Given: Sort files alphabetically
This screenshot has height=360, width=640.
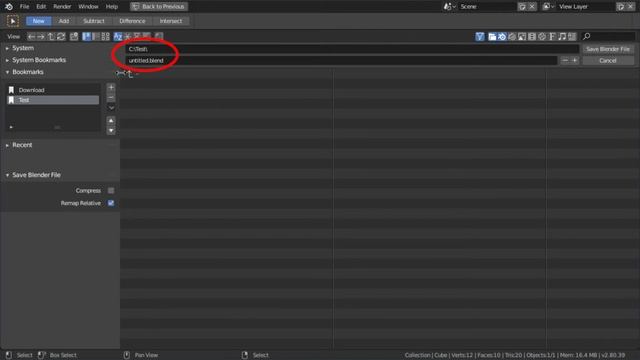Looking at the screenshot, I should point(118,36).
